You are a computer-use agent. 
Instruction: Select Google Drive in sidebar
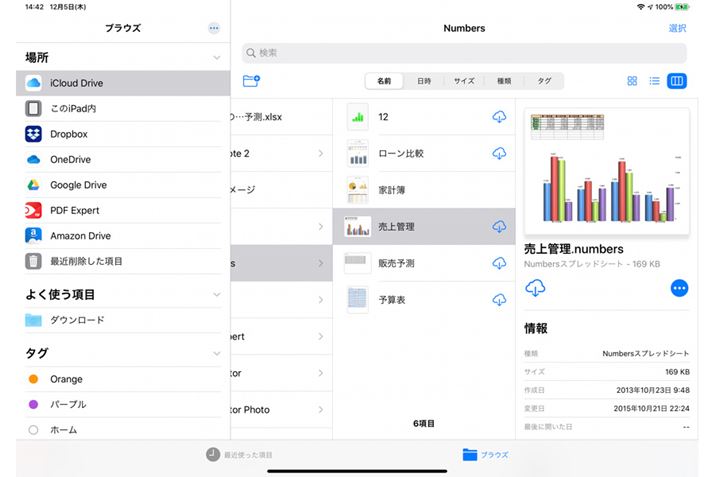(x=78, y=185)
